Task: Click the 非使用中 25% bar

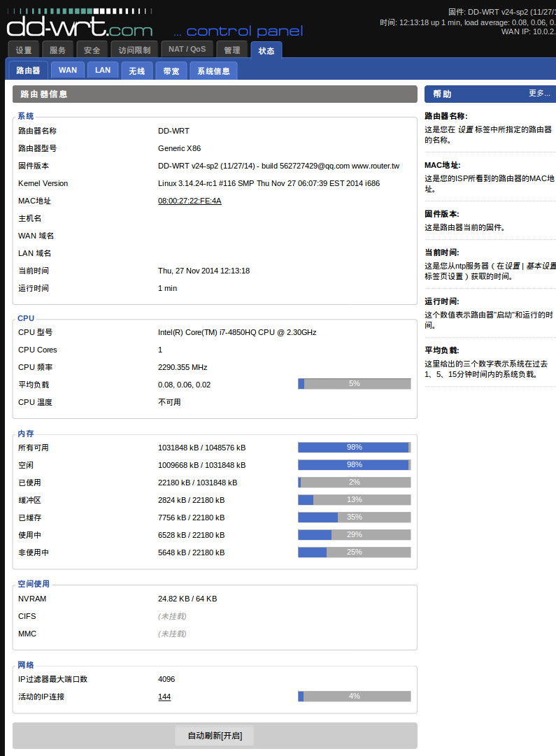Action: (x=355, y=552)
